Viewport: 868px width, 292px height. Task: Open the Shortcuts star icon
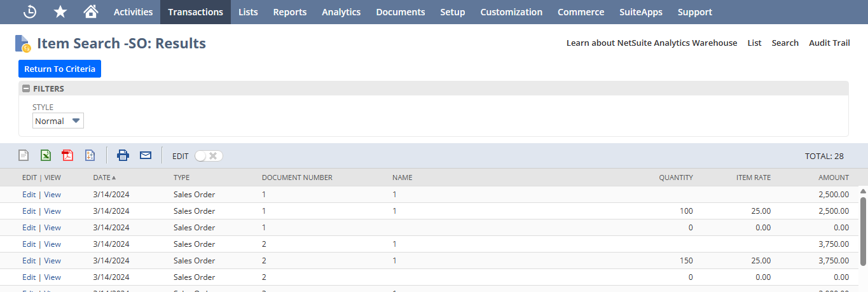pos(60,12)
